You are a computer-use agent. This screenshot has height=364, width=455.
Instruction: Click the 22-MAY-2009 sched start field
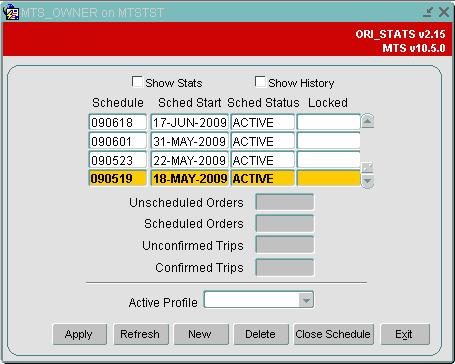189,160
